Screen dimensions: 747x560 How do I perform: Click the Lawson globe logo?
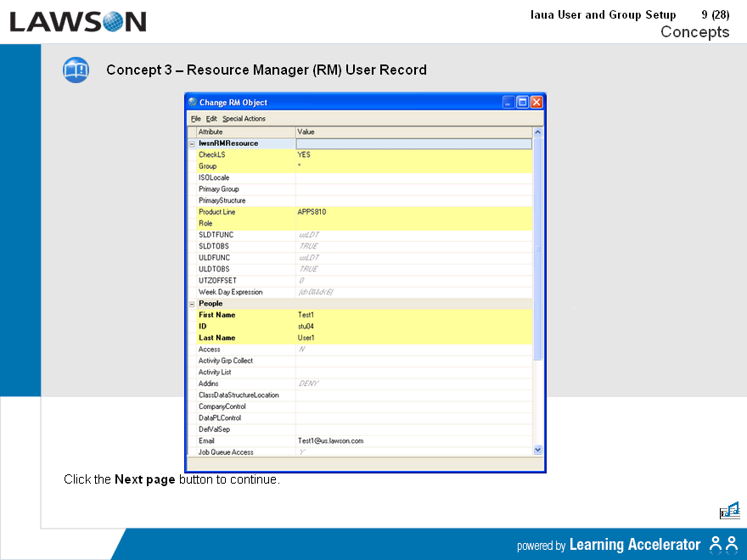pyautogui.click(x=113, y=22)
